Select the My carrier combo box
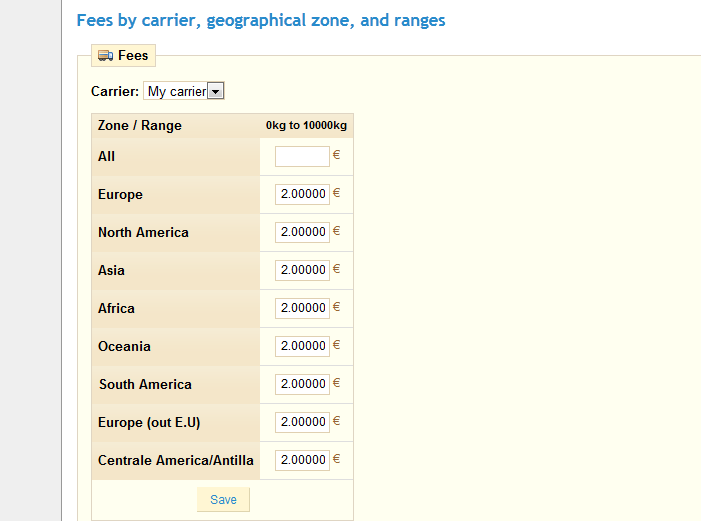The image size is (701, 521). coord(183,91)
